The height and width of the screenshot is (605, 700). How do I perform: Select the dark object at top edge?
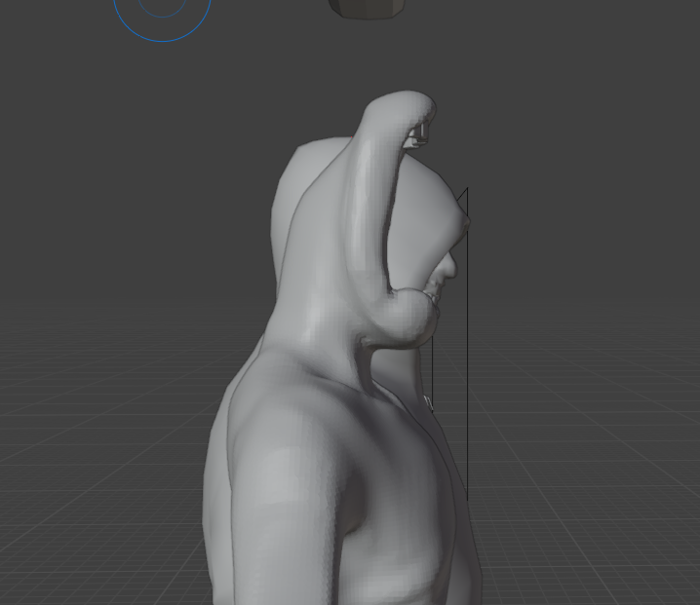pyautogui.click(x=366, y=8)
